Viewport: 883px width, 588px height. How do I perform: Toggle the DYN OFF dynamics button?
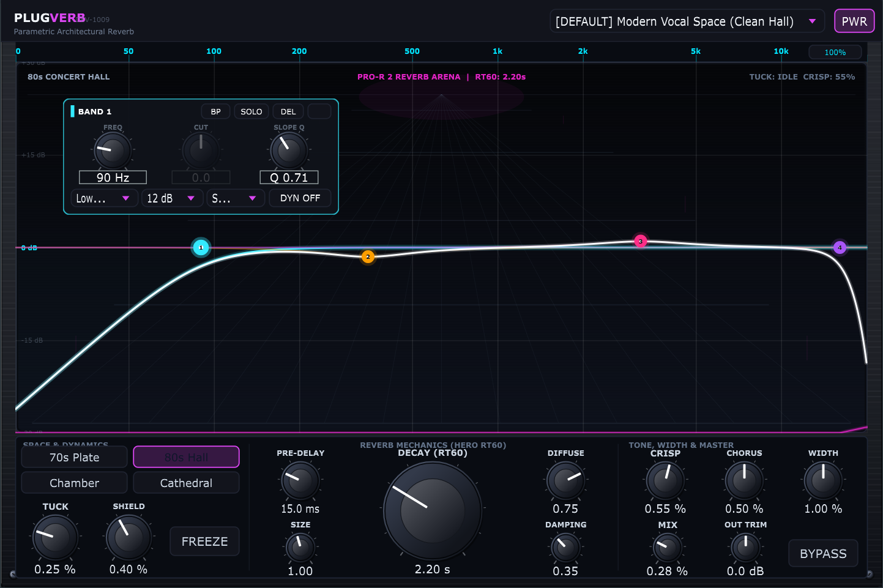(300, 198)
